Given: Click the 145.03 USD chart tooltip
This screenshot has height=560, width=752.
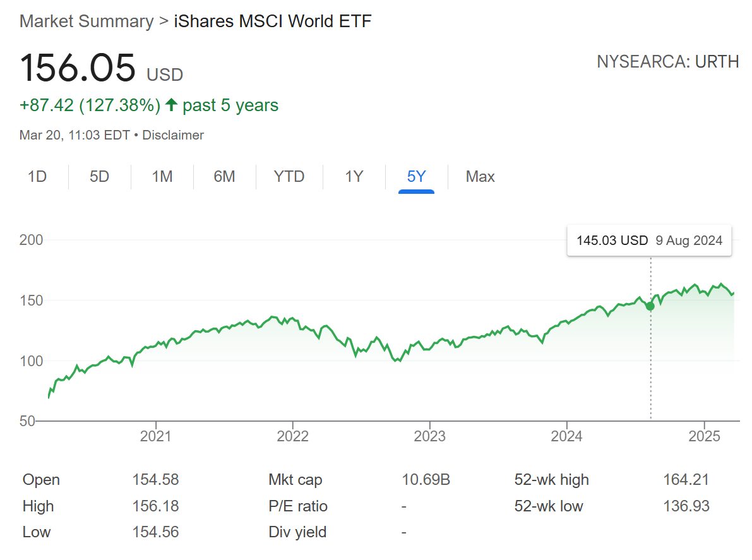Looking at the screenshot, I should 649,241.
